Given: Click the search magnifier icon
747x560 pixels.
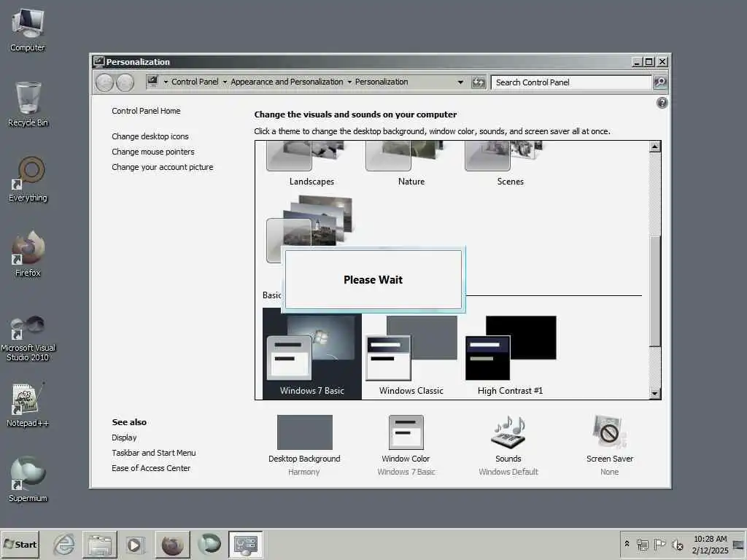Looking at the screenshot, I should (x=659, y=82).
